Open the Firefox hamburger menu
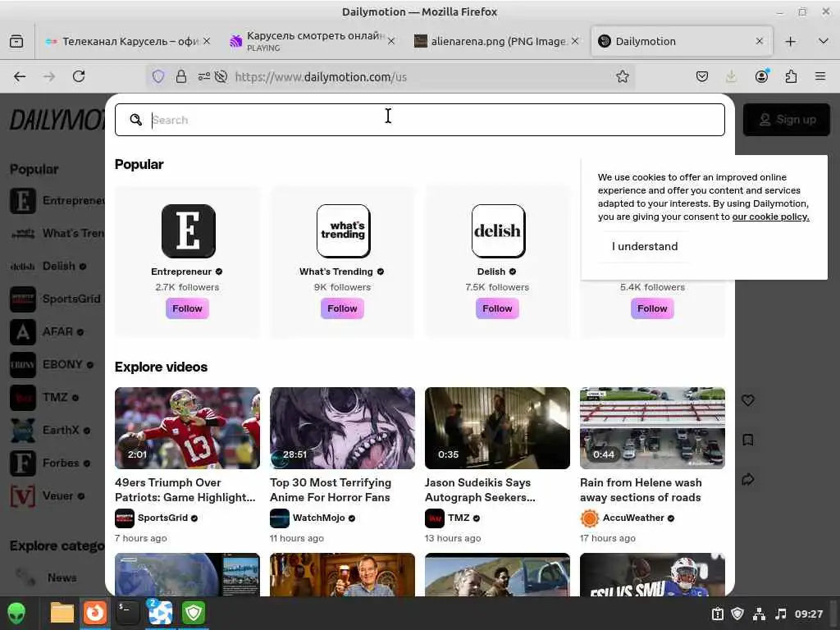 [819, 76]
